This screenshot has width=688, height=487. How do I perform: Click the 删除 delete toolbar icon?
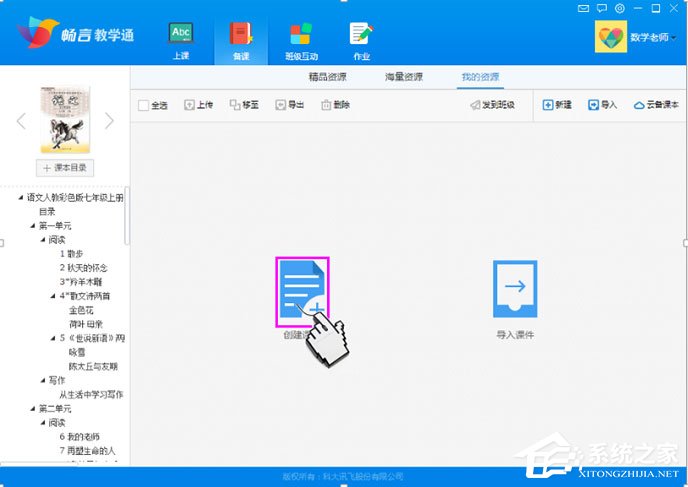click(326, 105)
